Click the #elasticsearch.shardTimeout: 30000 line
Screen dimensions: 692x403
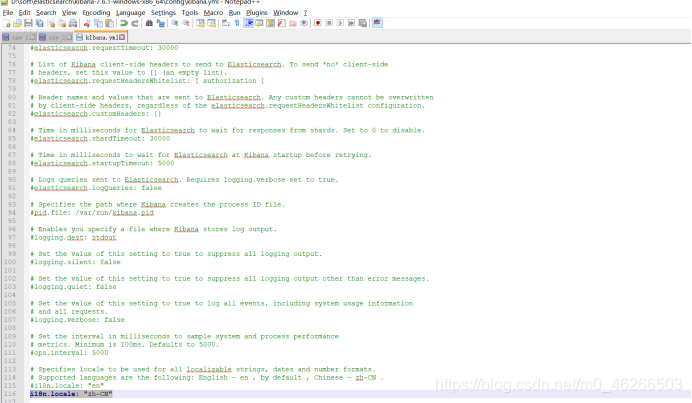100,139
